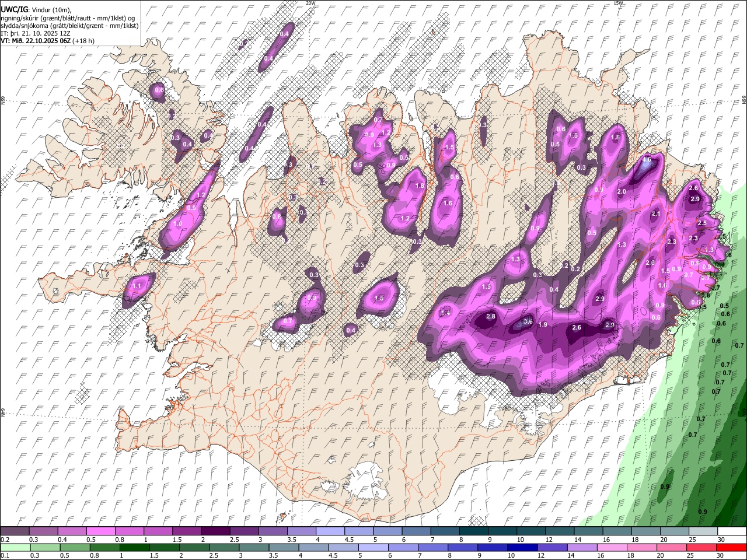Viewport: 747px width, 560px height.
Task: Click the dull mauve 0.2 snow legend swatch
Action: [x=15, y=531]
